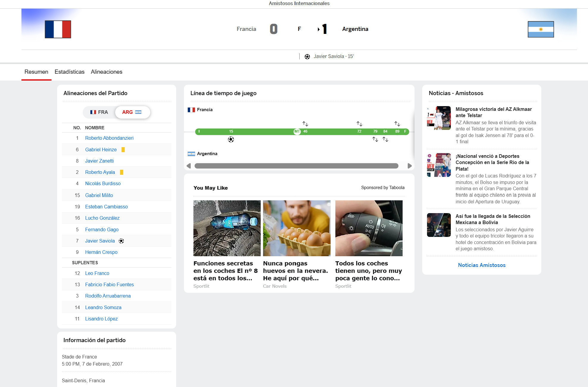Image resolution: width=588 pixels, height=387 pixels.
Task: Click France substitution icon at minute 72
Action: click(359, 124)
